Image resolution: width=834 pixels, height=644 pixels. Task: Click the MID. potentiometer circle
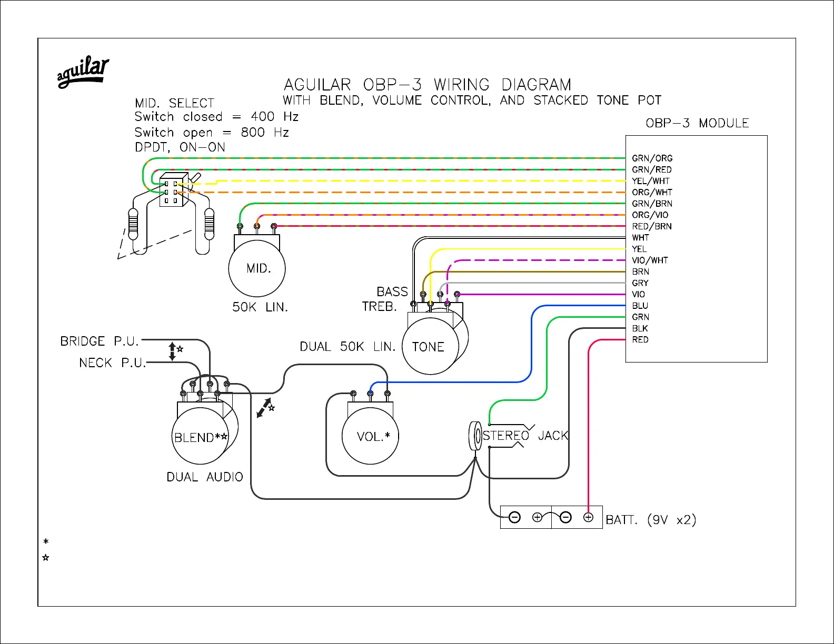point(257,269)
